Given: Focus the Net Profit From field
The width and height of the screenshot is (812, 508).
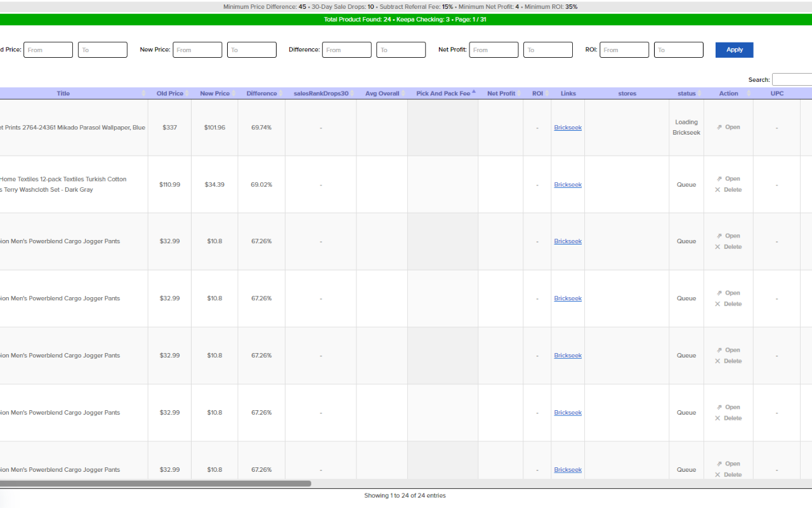Looking at the screenshot, I should (x=494, y=50).
